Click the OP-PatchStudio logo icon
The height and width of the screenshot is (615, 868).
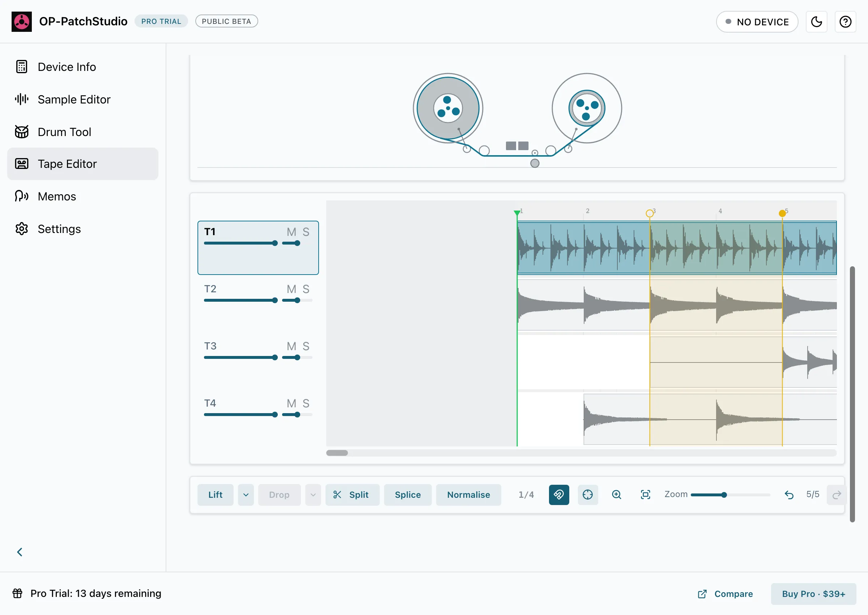tap(22, 22)
